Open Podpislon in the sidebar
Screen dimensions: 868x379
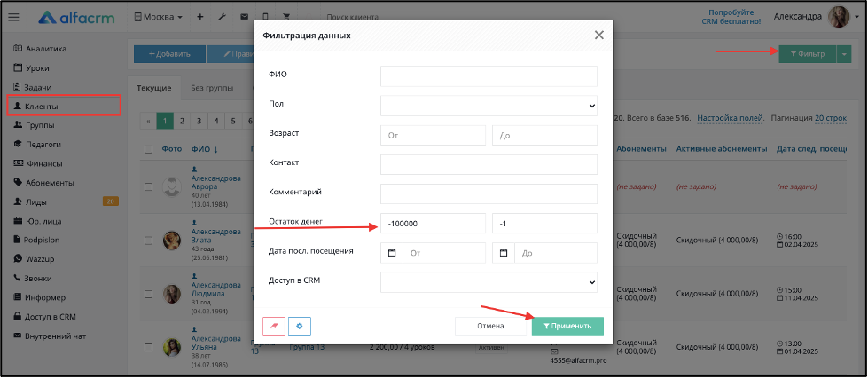click(x=36, y=240)
